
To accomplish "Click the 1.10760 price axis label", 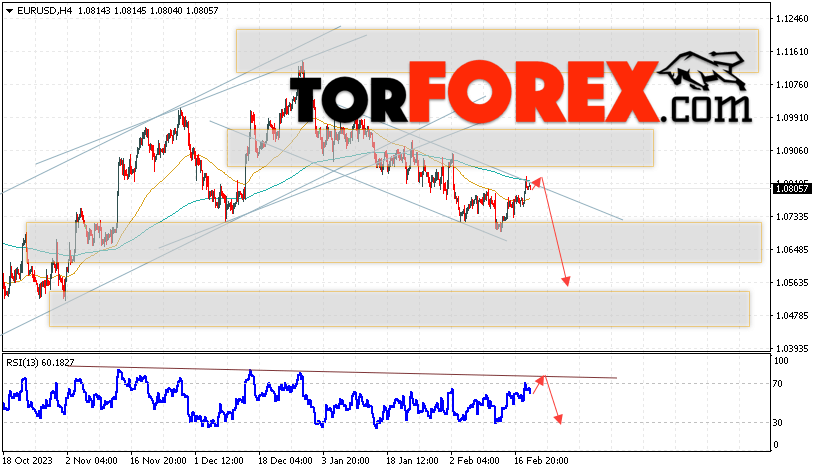I will [x=792, y=84].
